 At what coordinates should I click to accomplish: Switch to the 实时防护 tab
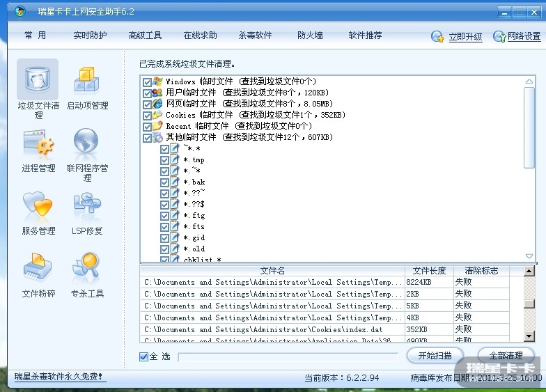pyautogui.click(x=91, y=35)
